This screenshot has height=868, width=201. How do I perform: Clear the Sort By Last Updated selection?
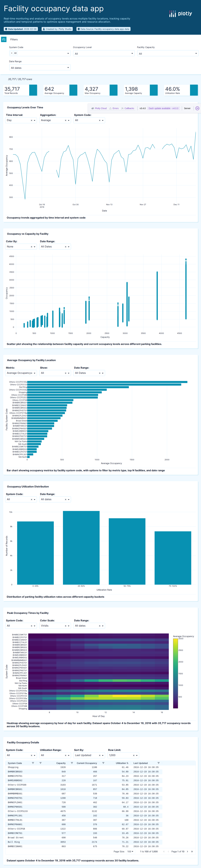(x=100, y=755)
